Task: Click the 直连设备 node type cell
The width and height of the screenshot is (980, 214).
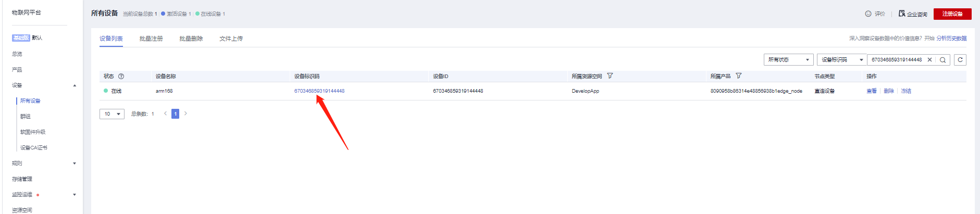Action: tap(825, 91)
